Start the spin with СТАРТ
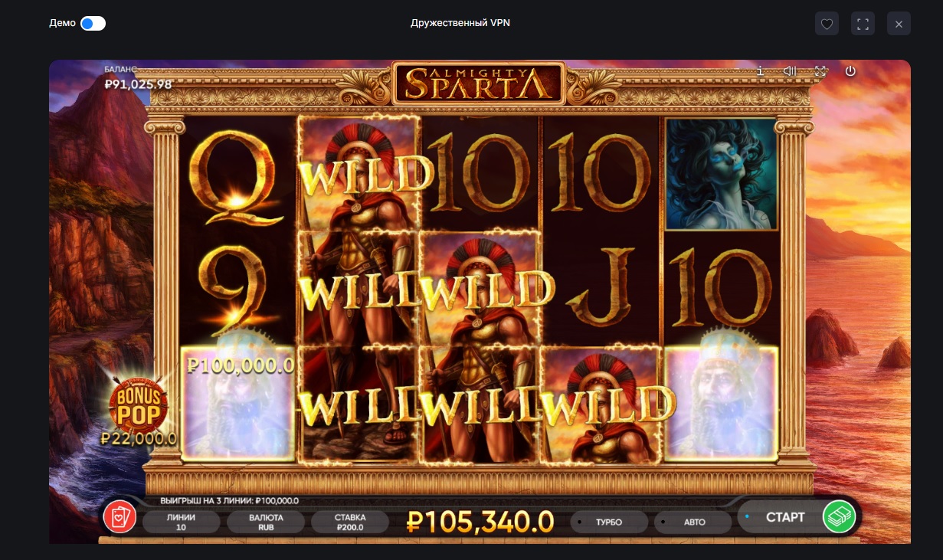The width and height of the screenshot is (943, 560). pyautogui.click(x=784, y=517)
